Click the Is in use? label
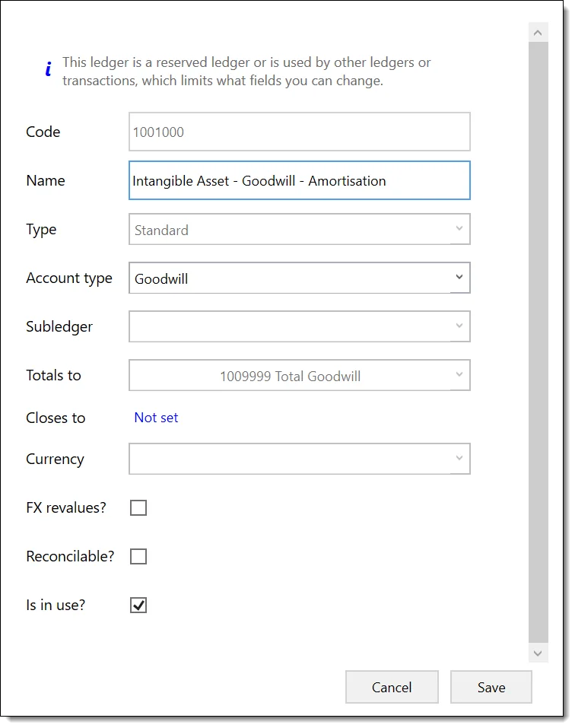This screenshot has height=728, width=575. point(56,605)
